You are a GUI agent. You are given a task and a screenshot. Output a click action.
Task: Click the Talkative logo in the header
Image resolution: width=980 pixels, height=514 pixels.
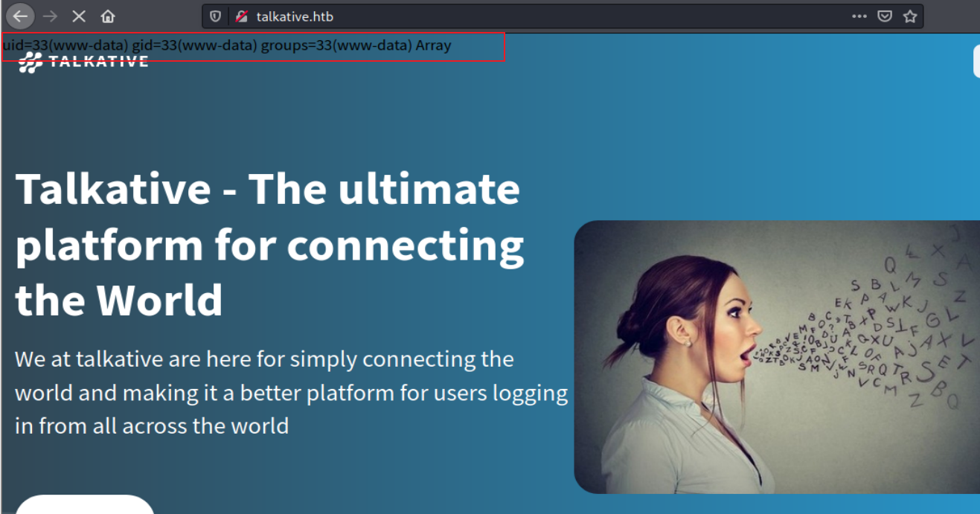point(83,62)
